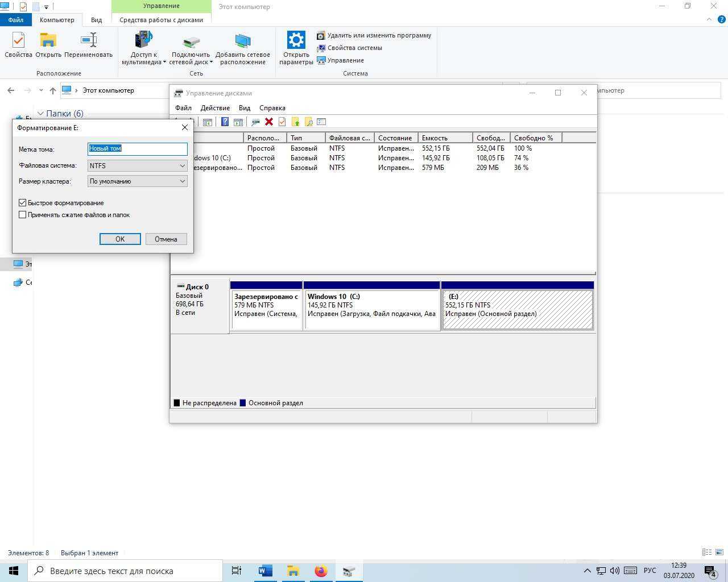Open settings via the gear icon in ribbon
The image size is (728, 582).
(296, 41)
